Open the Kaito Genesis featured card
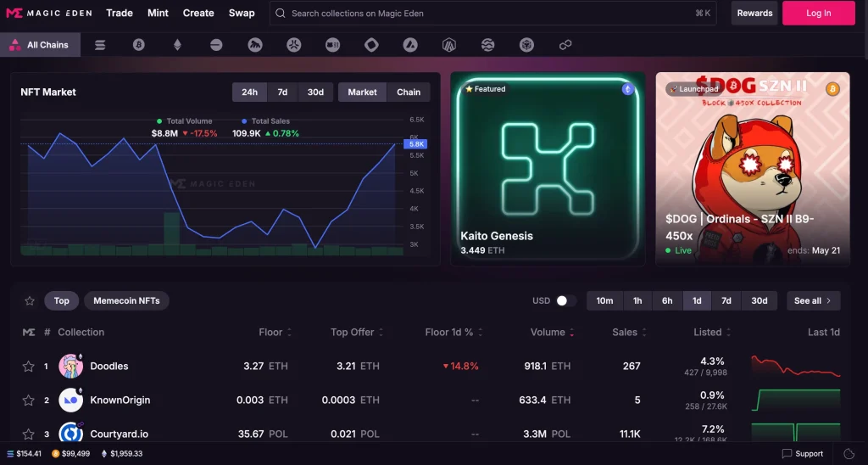868x465 pixels. pyautogui.click(x=548, y=169)
